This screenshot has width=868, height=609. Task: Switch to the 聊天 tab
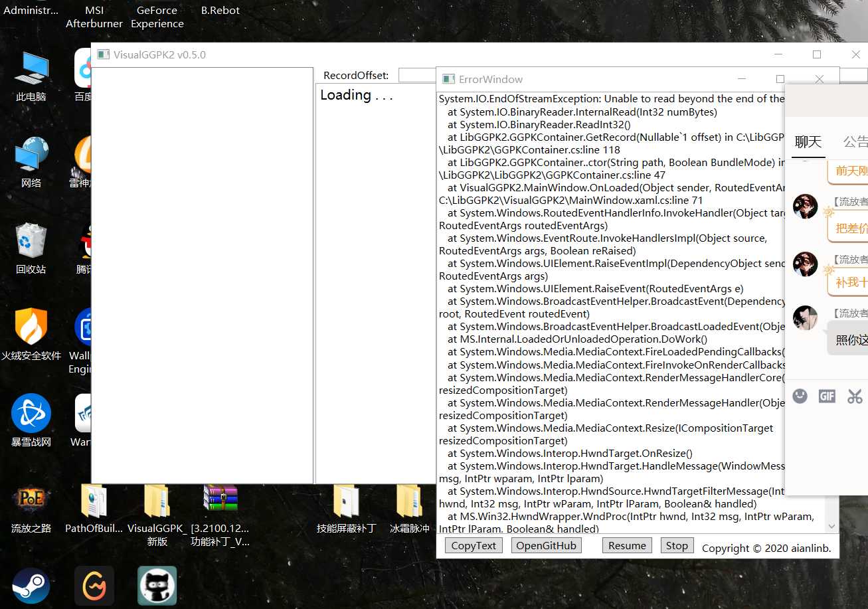point(808,141)
